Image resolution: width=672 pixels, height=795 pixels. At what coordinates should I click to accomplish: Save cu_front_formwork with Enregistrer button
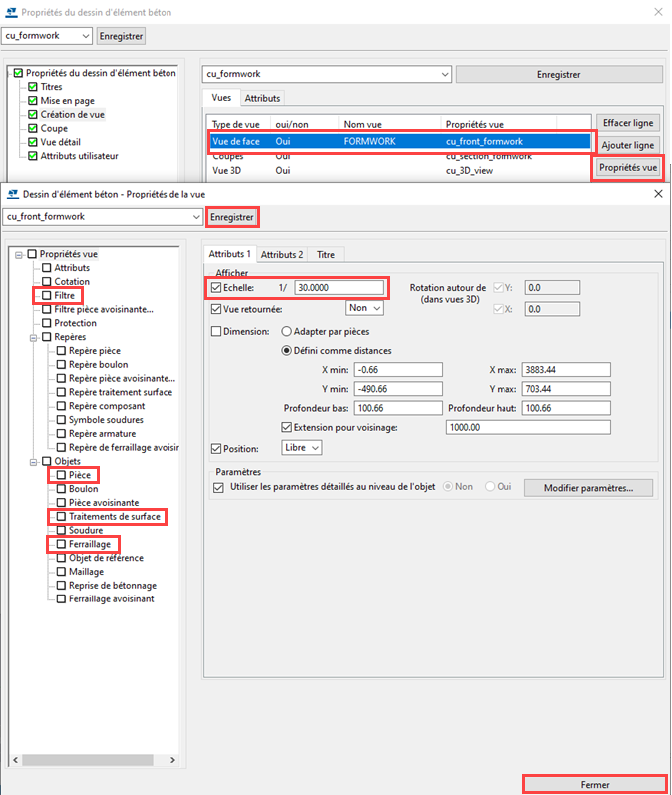232,216
